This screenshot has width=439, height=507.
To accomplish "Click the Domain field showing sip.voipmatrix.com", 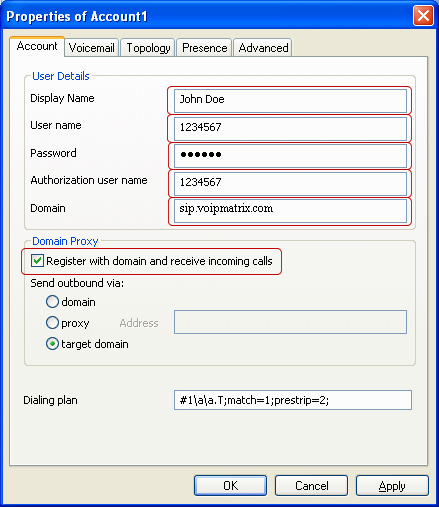I will pos(290,211).
